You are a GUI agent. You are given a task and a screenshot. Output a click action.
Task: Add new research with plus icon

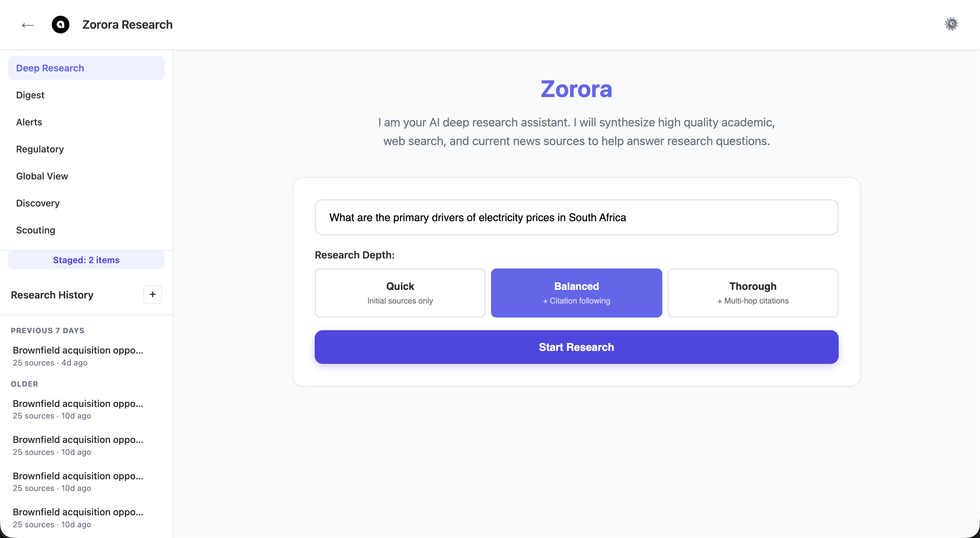153,294
